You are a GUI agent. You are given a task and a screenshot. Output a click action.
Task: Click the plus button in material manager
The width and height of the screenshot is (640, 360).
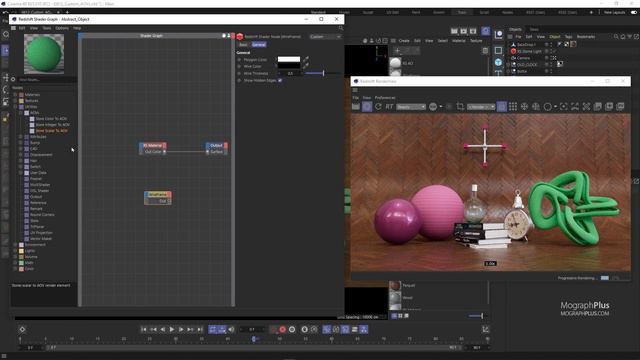coord(397,51)
